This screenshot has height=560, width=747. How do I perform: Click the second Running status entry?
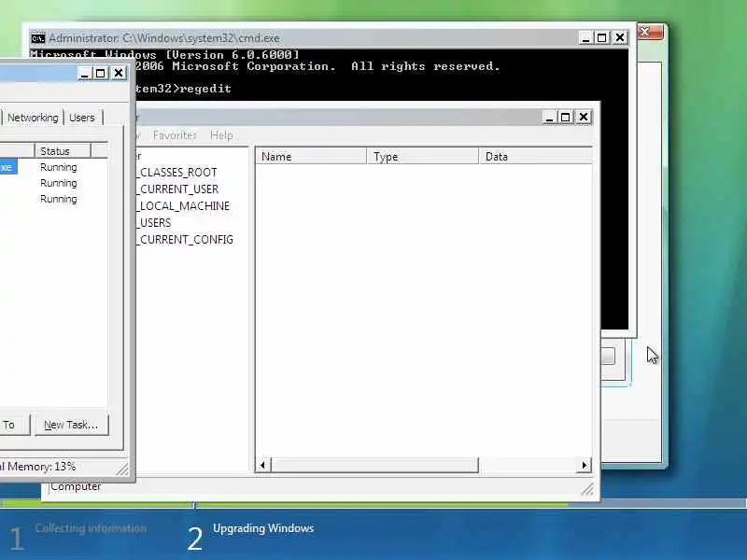(x=59, y=183)
